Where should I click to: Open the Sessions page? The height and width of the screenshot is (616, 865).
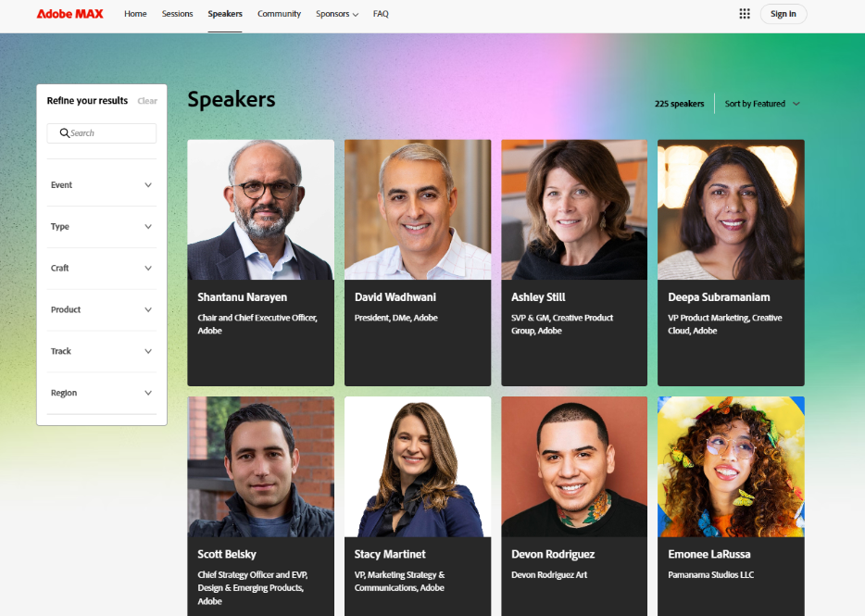(177, 14)
